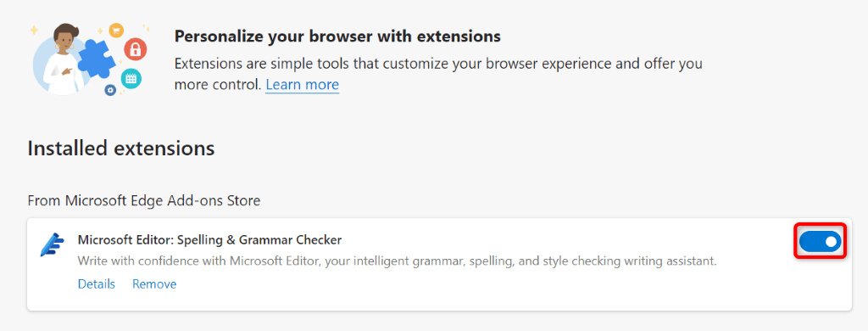Image resolution: width=868 pixels, height=331 pixels.
Task: Remove the Microsoft Editor extension
Action: click(154, 284)
